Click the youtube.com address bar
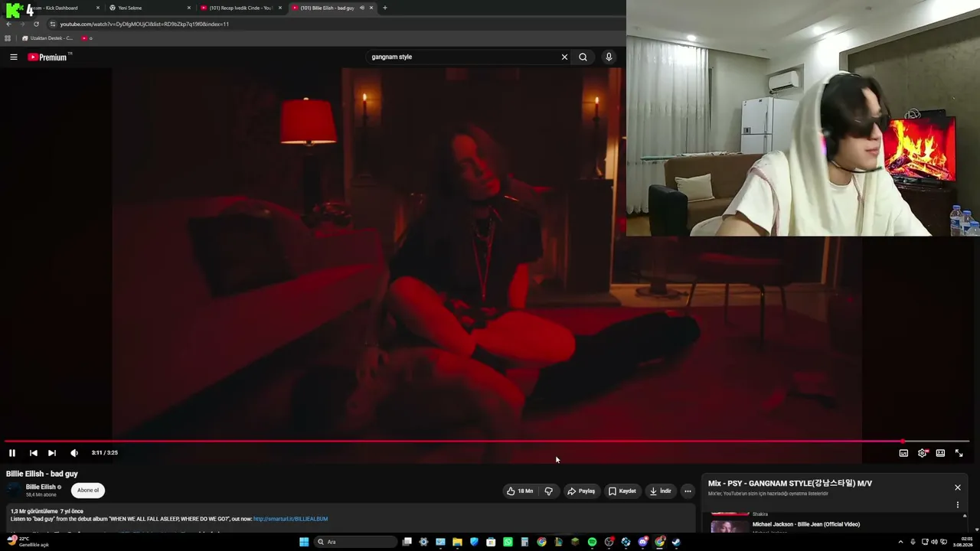The height and width of the screenshot is (551, 980). (335, 24)
